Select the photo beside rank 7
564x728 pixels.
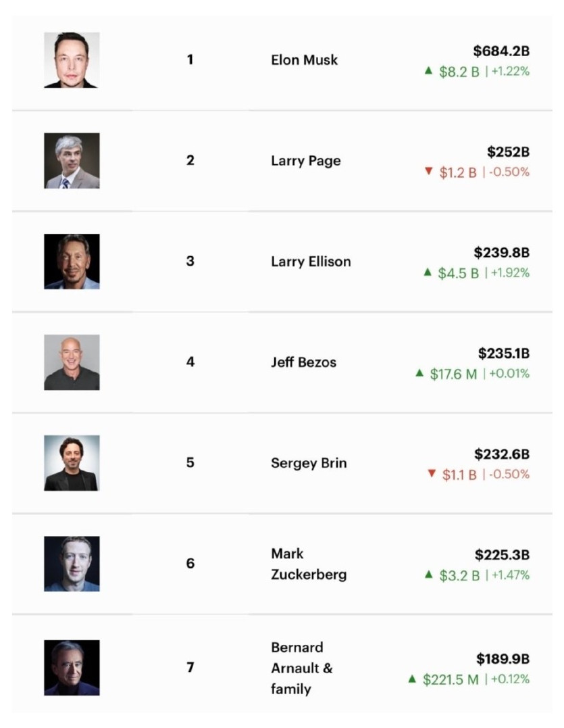pyautogui.click(x=72, y=668)
